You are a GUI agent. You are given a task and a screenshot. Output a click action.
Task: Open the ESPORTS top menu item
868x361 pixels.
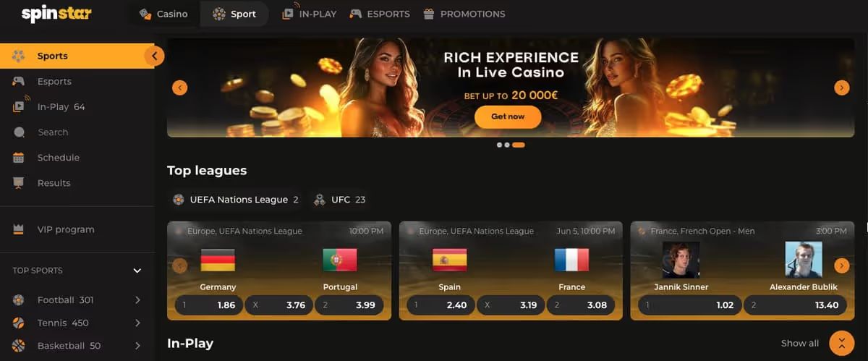pyautogui.click(x=379, y=14)
